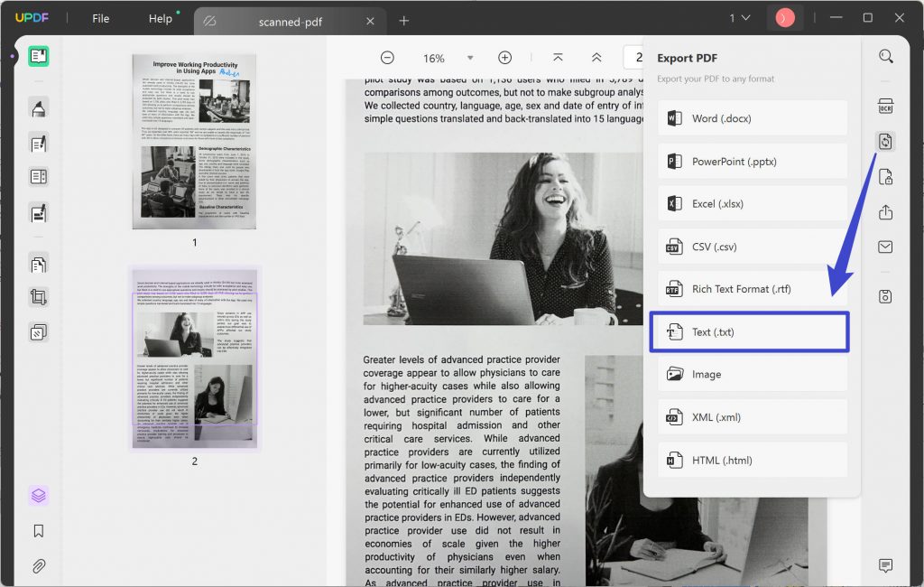924x587 pixels.
Task: Send the PDF by email
Action: point(886,247)
